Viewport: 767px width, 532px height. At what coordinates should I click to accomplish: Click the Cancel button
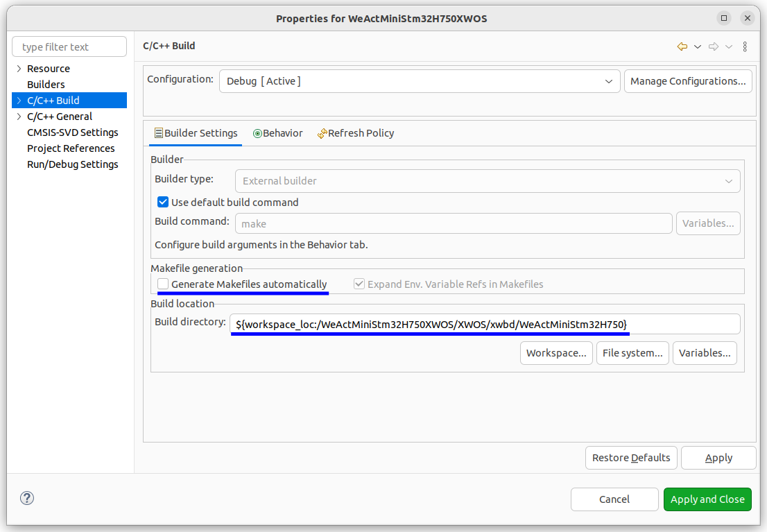(x=614, y=499)
